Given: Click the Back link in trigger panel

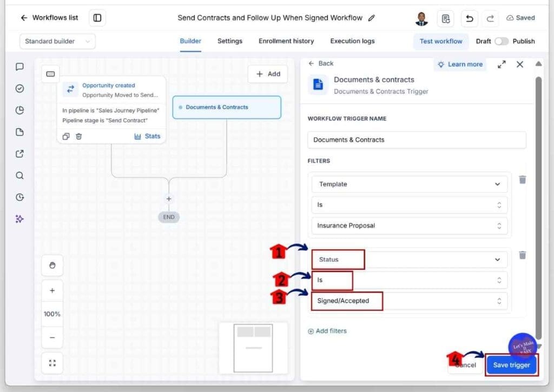Looking at the screenshot, I should pyautogui.click(x=321, y=64).
